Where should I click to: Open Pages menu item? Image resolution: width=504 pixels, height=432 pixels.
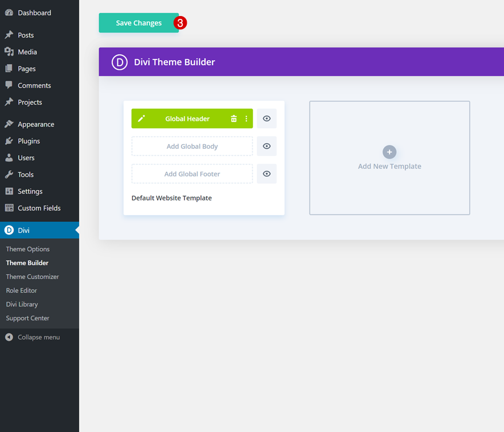point(27,69)
